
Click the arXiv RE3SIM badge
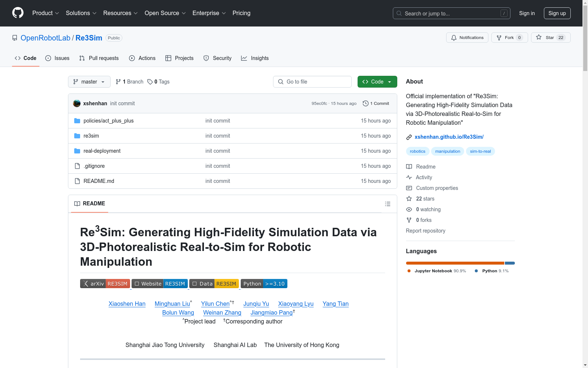[105, 284]
